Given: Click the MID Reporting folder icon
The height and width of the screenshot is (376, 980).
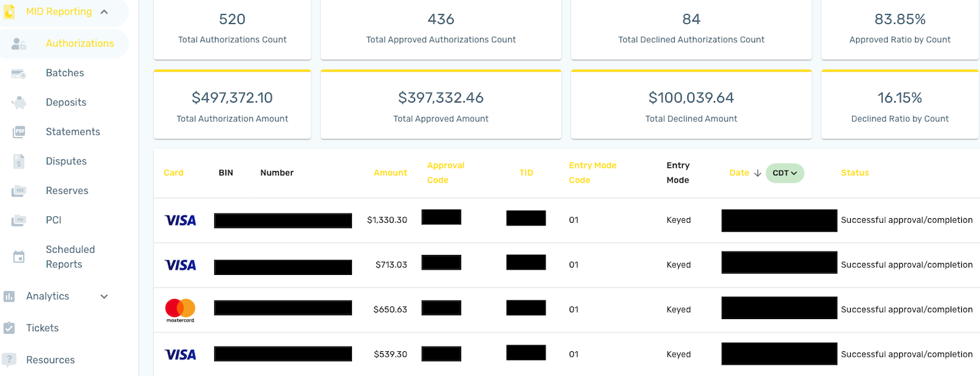Looking at the screenshot, I should (x=9, y=11).
